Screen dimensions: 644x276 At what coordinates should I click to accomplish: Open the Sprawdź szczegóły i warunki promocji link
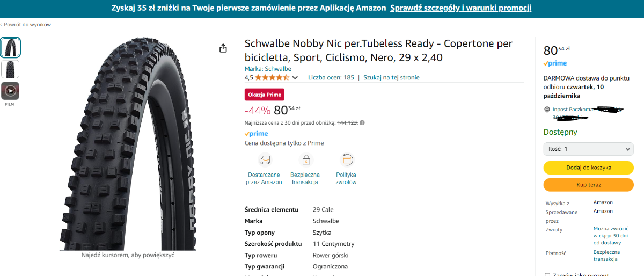[x=461, y=8]
